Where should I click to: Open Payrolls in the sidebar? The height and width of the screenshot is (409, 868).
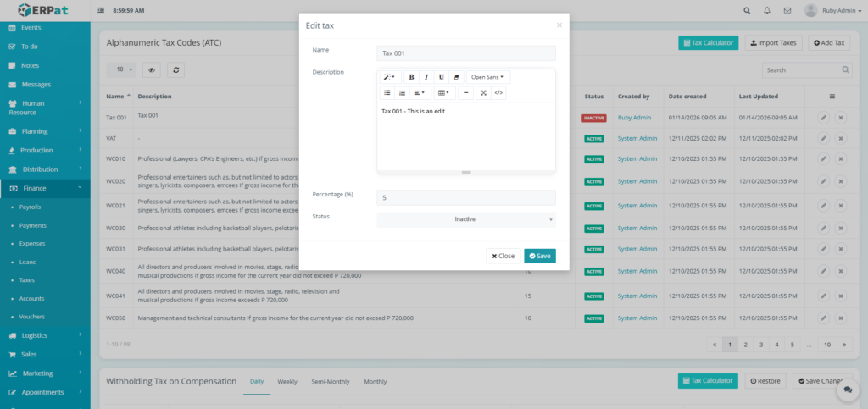tap(30, 207)
